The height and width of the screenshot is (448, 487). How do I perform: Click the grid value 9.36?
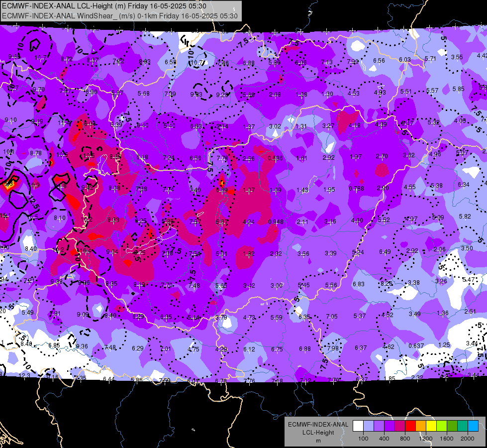82,346
